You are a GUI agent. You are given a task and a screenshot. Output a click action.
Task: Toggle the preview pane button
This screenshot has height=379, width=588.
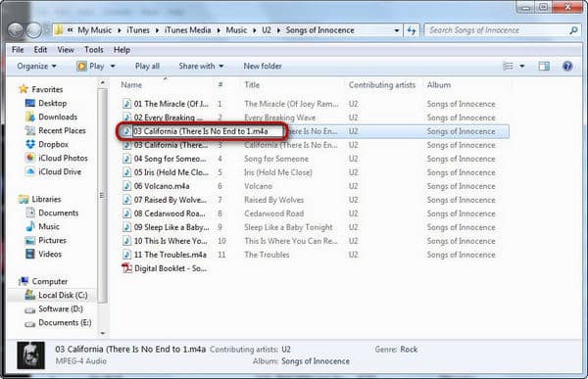point(544,67)
